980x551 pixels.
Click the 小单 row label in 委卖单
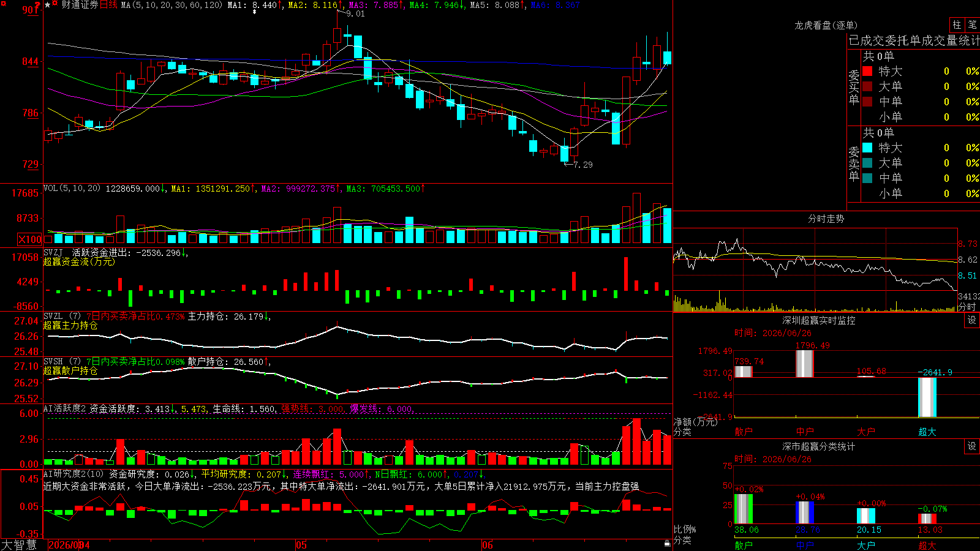(x=891, y=193)
